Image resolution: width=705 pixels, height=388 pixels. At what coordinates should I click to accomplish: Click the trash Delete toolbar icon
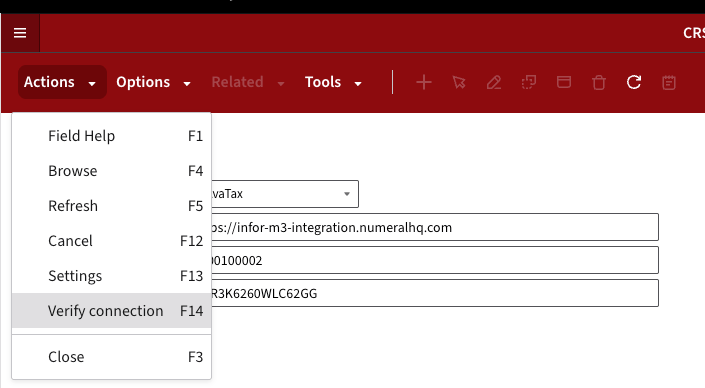point(599,82)
